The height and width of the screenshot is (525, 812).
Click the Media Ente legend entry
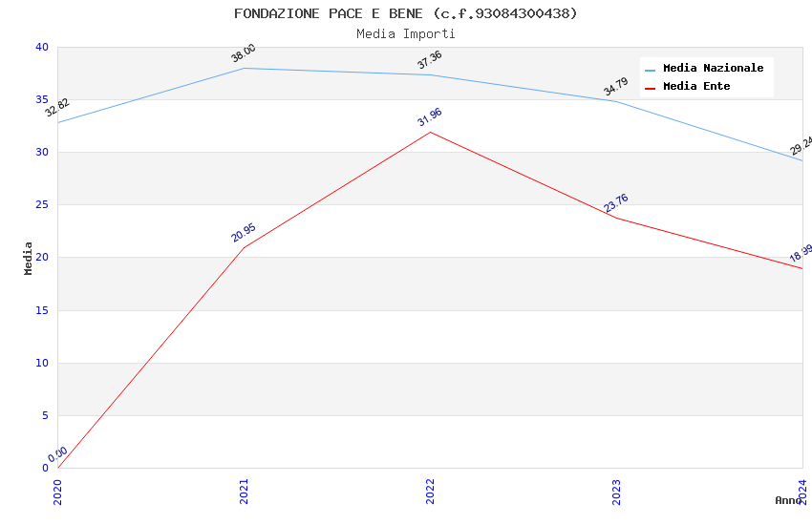pos(696,87)
